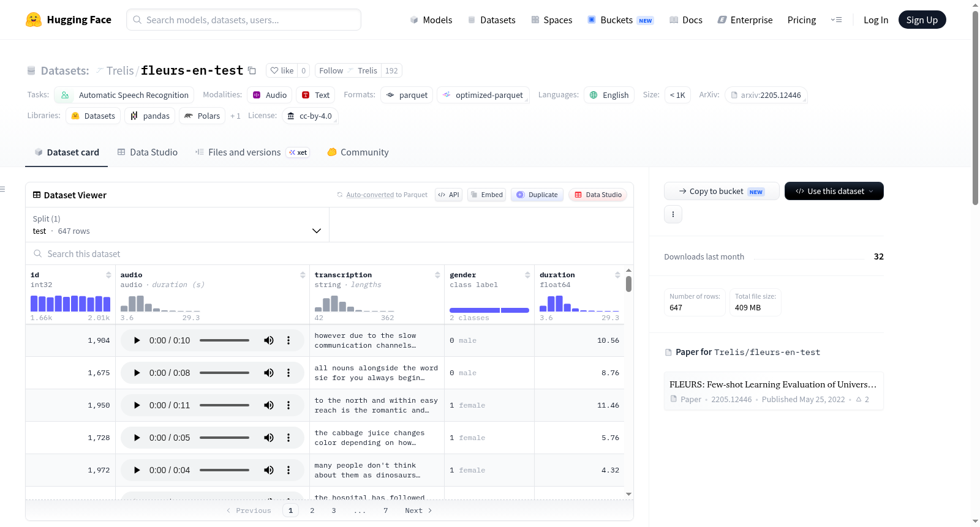Mute audio in row 1,904
Image resolution: width=980 pixels, height=527 pixels.
269,340
